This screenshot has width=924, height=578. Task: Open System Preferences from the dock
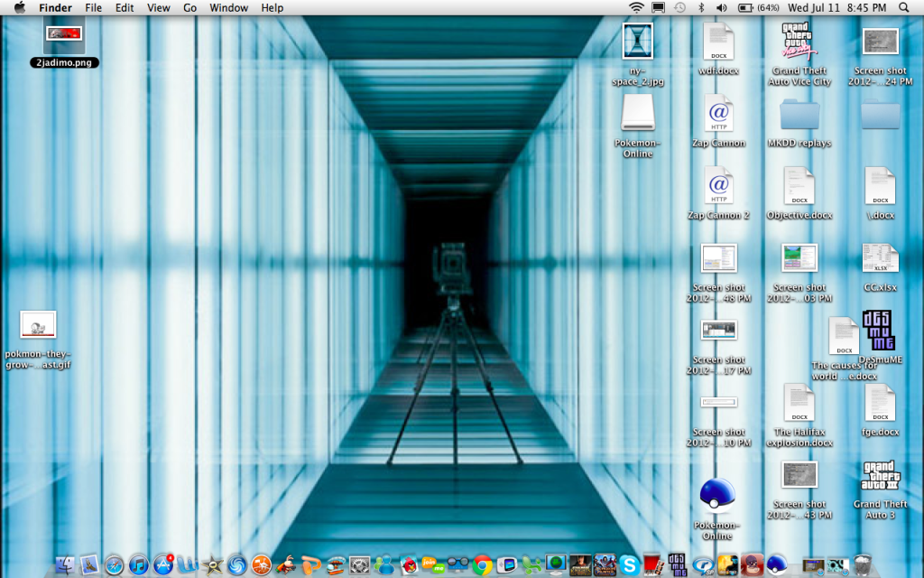click(x=360, y=565)
